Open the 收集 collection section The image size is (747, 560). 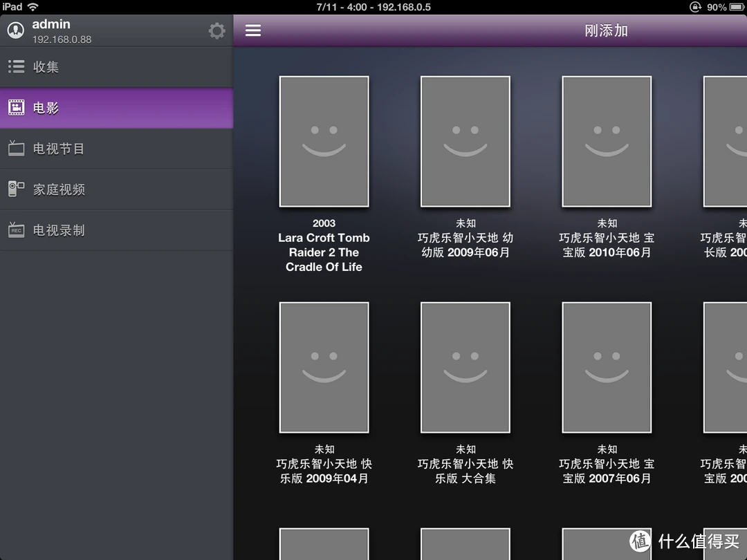117,66
